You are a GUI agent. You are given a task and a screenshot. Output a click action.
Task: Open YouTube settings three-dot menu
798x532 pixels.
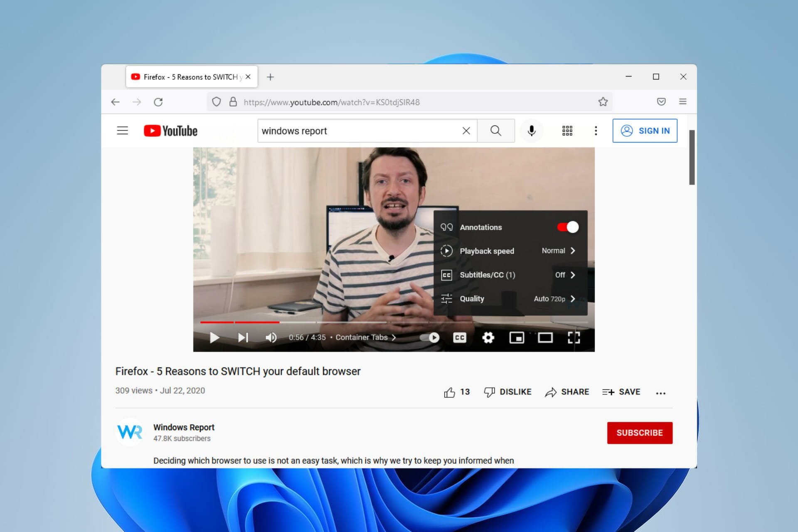pyautogui.click(x=596, y=131)
